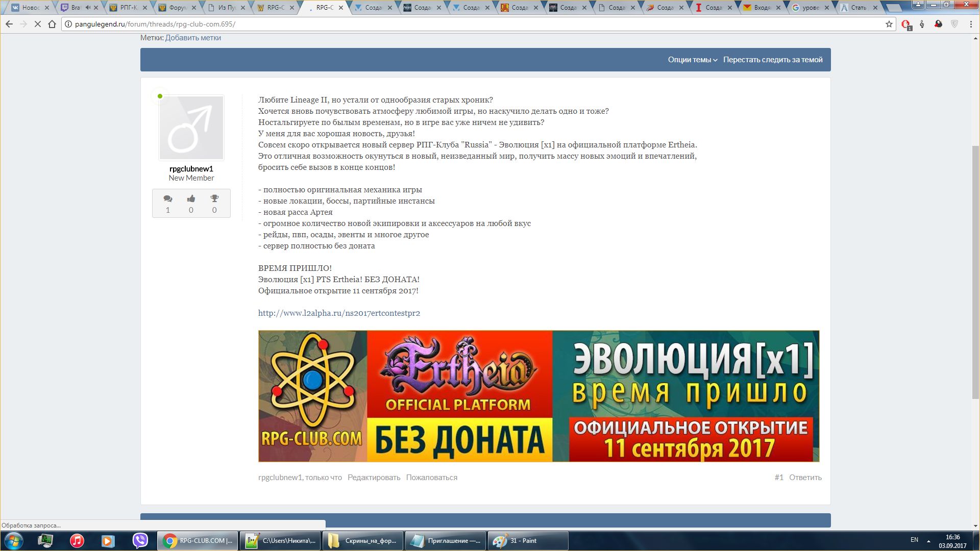Stop loading the page
This screenshot has height=551, width=980.
click(38, 24)
